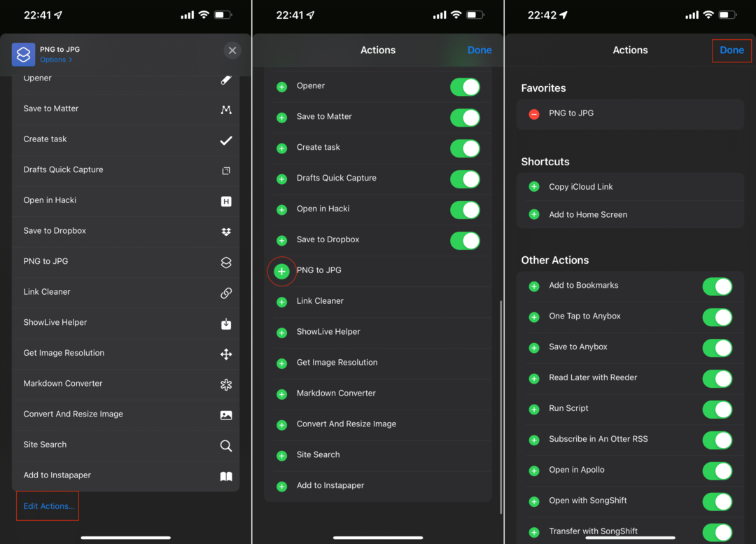Tap the Open in Hacki icon
Image resolution: width=756 pixels, height=544 pixels.
pyautogui.click(x=225, y=201)
